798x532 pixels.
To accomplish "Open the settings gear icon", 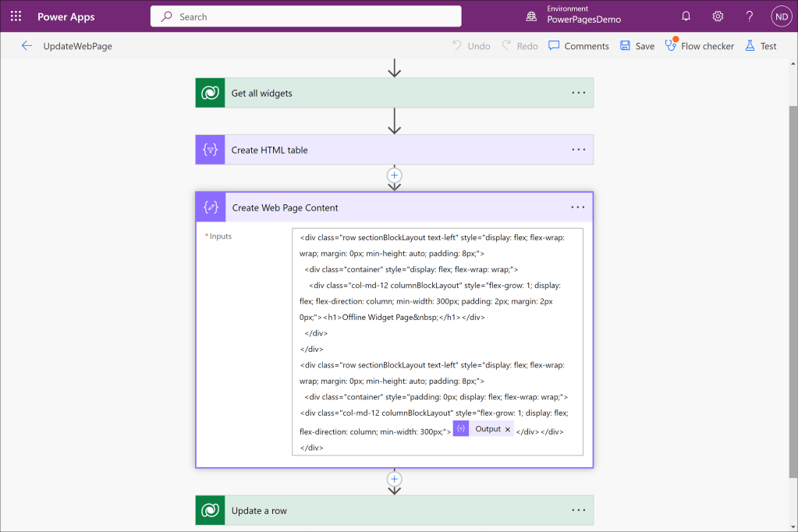I will pos(718,16).
